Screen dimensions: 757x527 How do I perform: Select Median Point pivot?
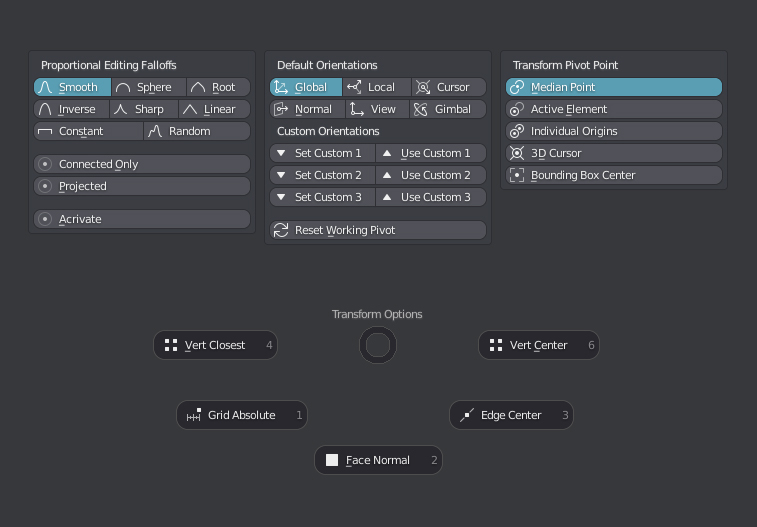pos(614,87)
